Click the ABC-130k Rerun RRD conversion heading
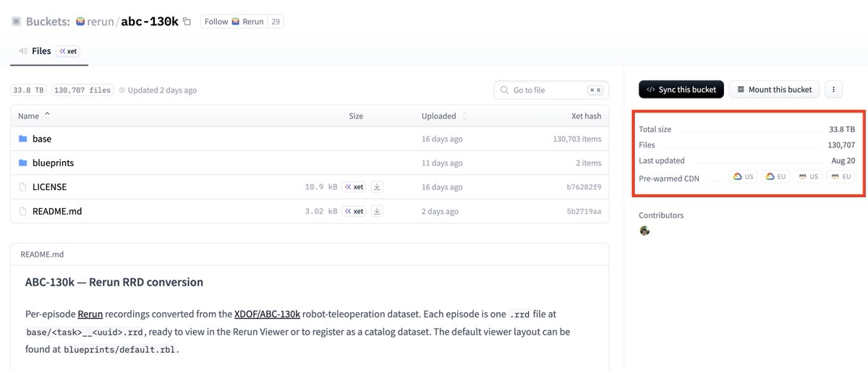 tap(114, 282)
